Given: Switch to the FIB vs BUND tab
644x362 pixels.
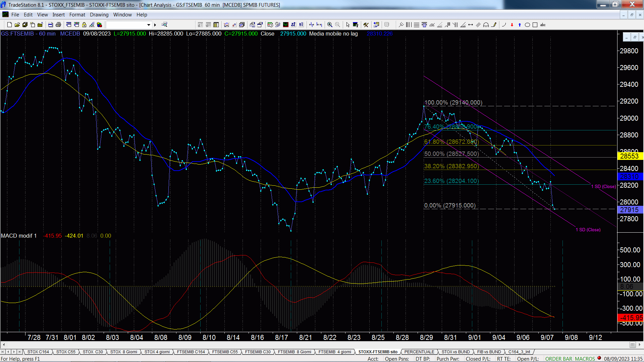Looking at the screenshot, I should [x=489, y=352].
